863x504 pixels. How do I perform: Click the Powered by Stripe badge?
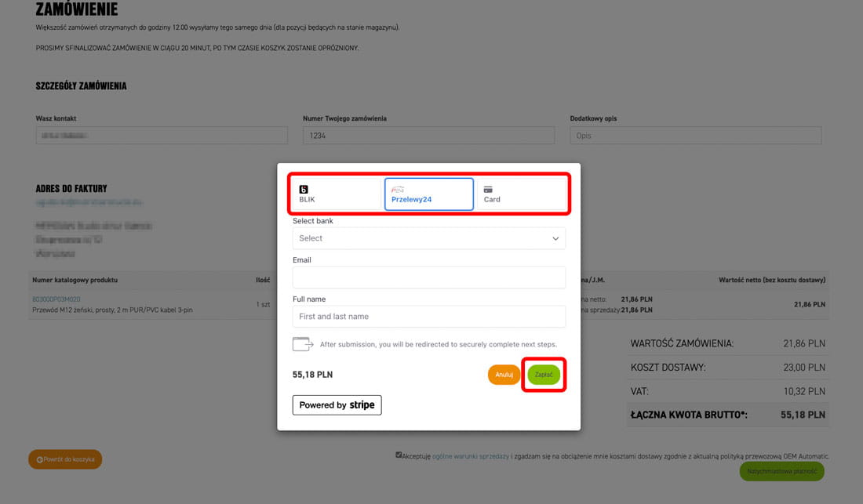(337, 405)
